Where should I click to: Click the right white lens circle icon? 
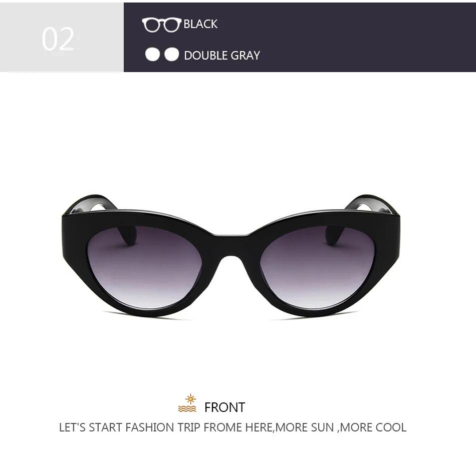tap(171, 55)
